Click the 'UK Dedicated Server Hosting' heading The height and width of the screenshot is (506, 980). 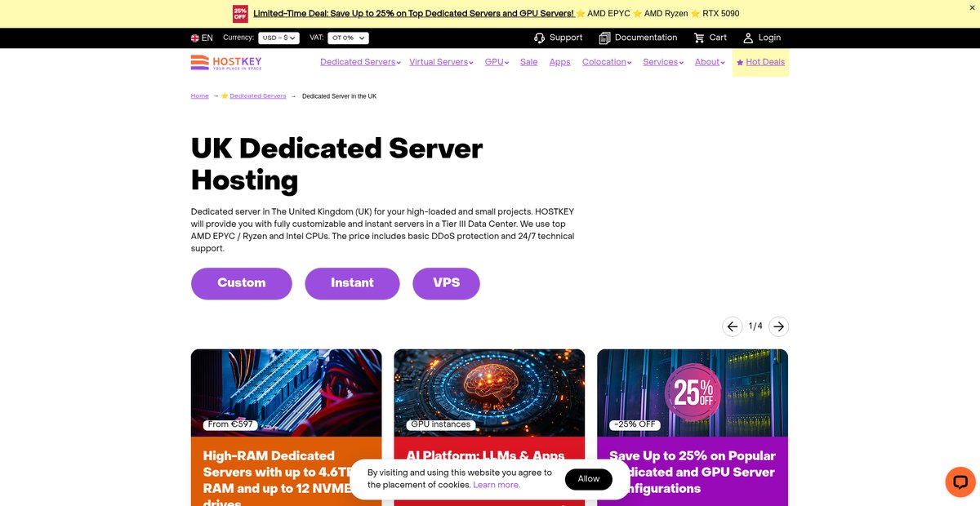[x=336, y=164]
